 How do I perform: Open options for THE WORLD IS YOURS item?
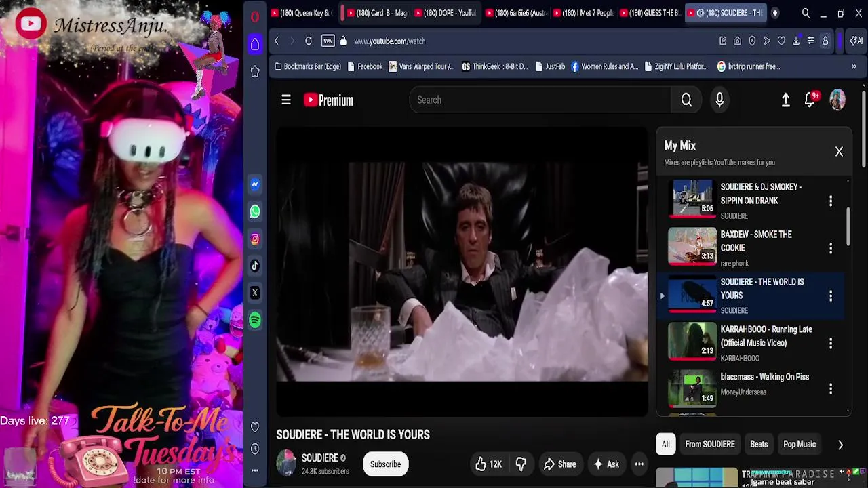[x=831, y=296]
